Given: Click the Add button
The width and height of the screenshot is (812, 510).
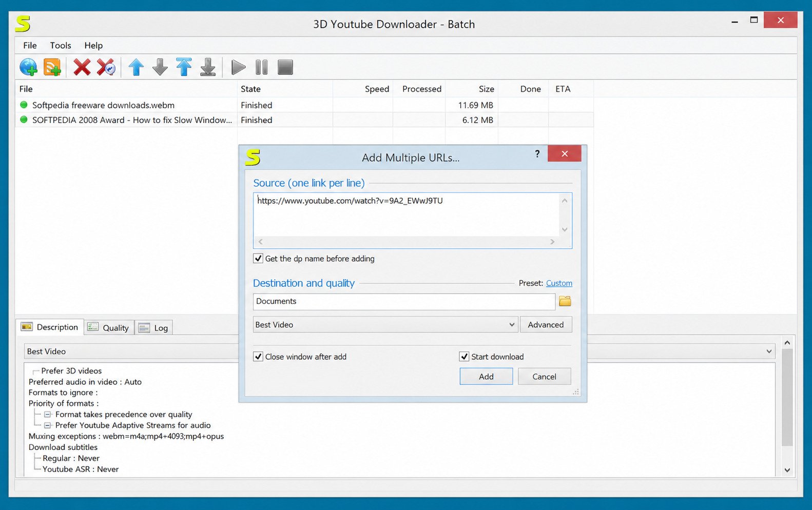Looking at the screenshot, I should click(486, 377).
